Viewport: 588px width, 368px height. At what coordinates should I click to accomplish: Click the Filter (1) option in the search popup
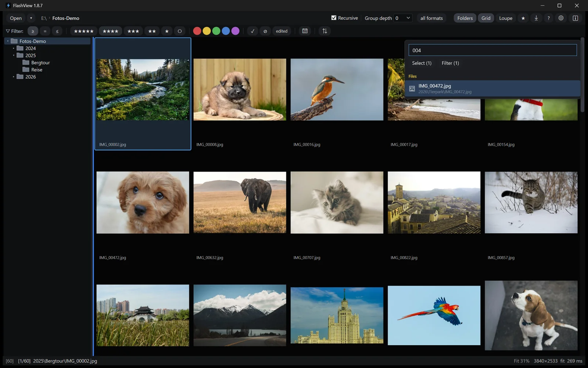click(450, 63)
